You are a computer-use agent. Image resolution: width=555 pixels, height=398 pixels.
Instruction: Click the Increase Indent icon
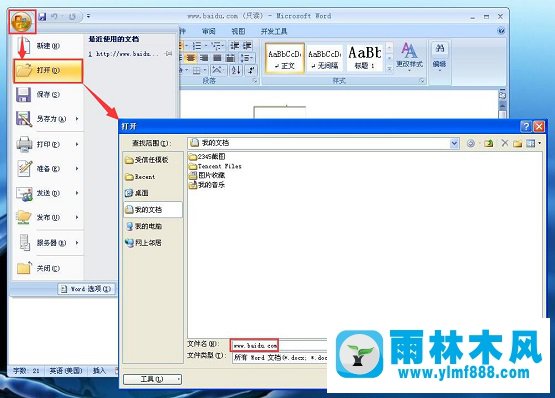(x=247, y=46)
